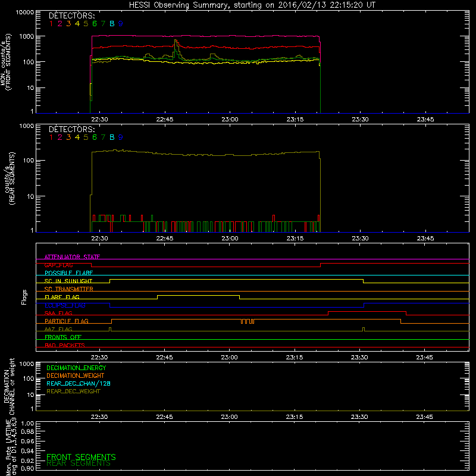Click the 10000 tick label on top plot

pos(25,12)
